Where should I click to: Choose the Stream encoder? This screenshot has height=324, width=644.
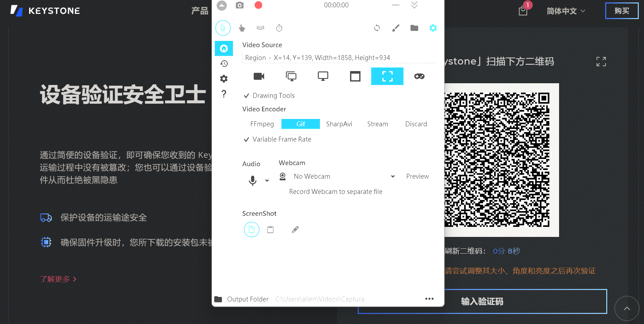[377, 124]
